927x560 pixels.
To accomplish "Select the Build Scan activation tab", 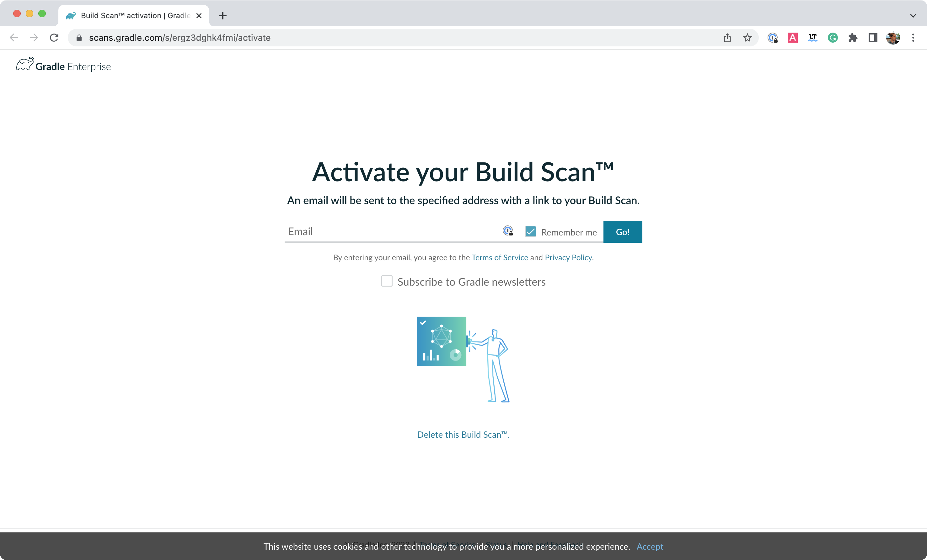I will tap(134, 16).
